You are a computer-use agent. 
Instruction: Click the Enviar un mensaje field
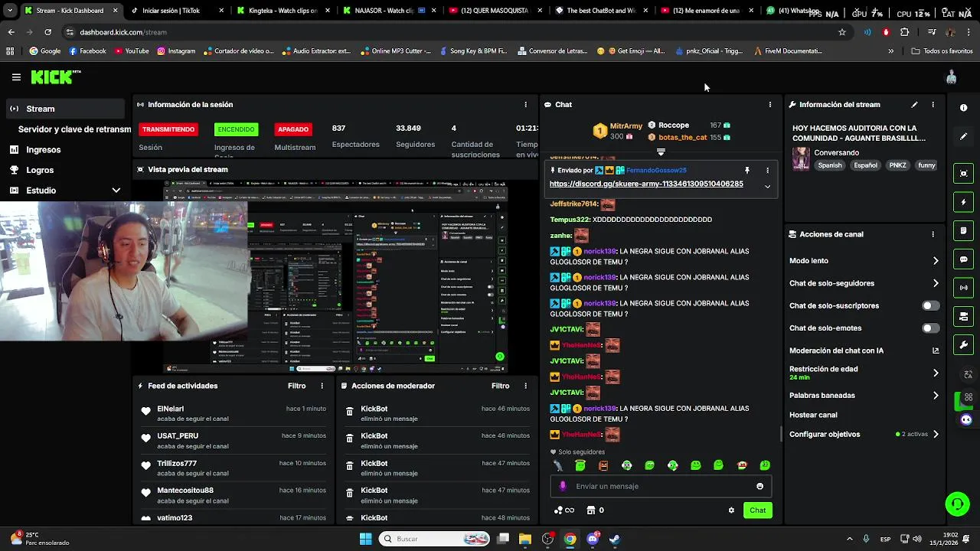point(660,487)
